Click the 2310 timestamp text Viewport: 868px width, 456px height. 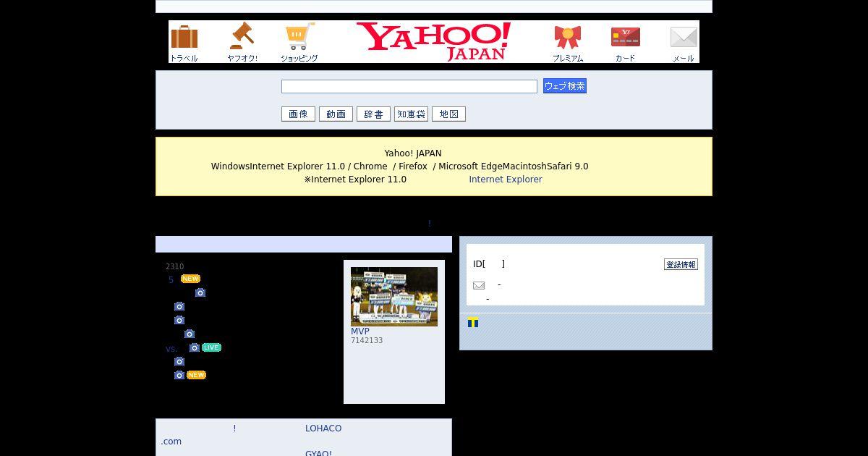[174, 266]
